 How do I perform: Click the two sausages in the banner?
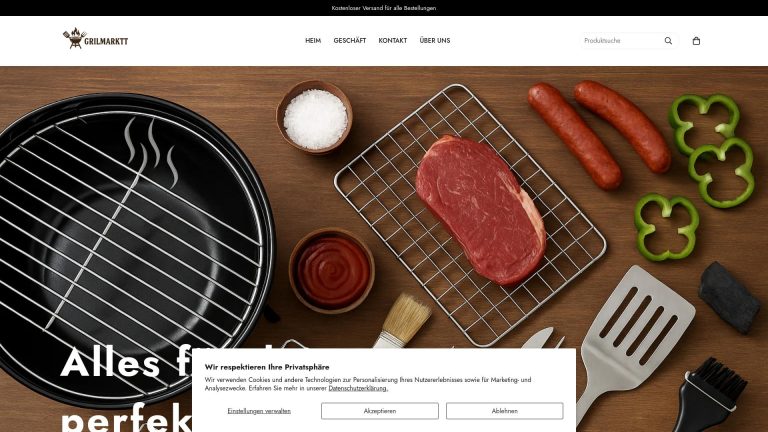click(x=600, y=134)
